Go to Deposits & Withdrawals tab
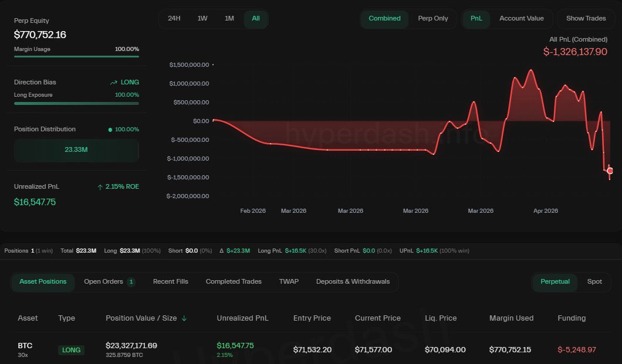Image resolution: width=622 pixels, height=364 pixels. pyautogui.click(x=353, y=282)
